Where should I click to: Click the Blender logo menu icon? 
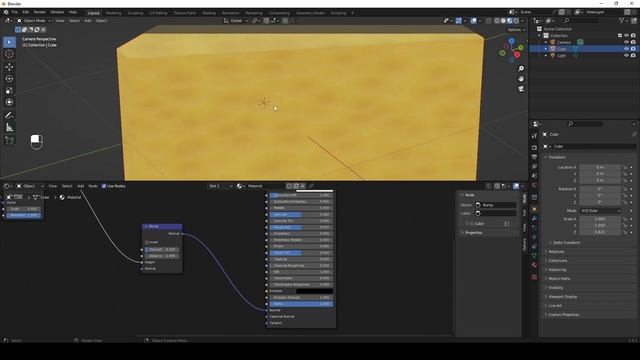6,13
